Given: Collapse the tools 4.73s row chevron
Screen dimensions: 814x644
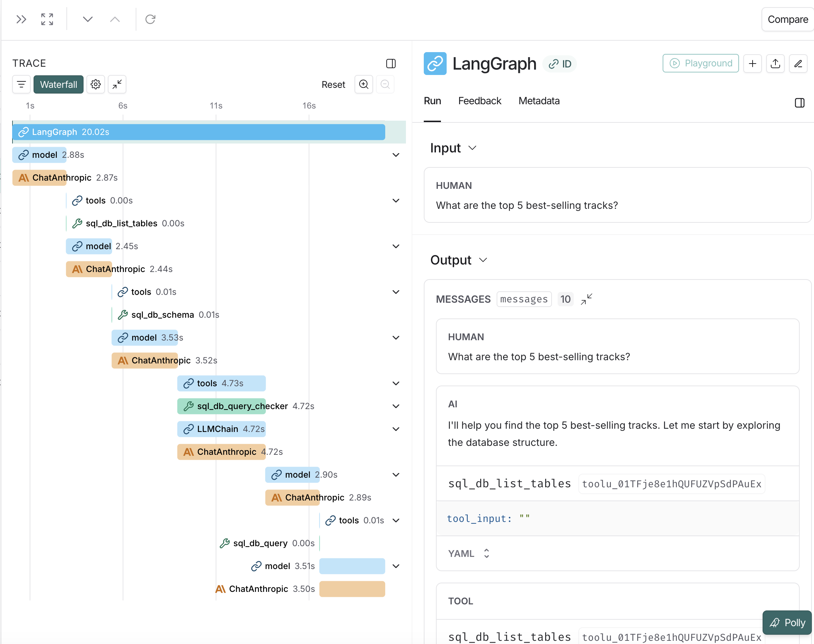Looking at the screenshot, I should coord(396,383).
